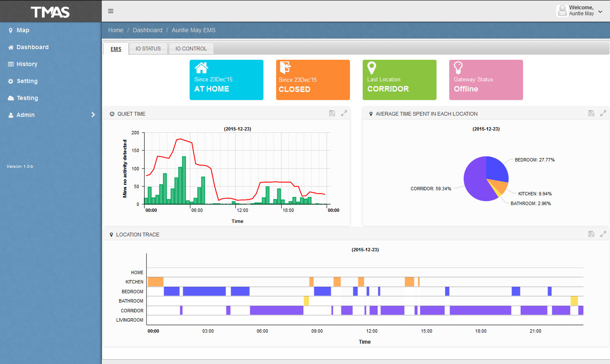Go to Home breadcrumb link

point(116,30)
